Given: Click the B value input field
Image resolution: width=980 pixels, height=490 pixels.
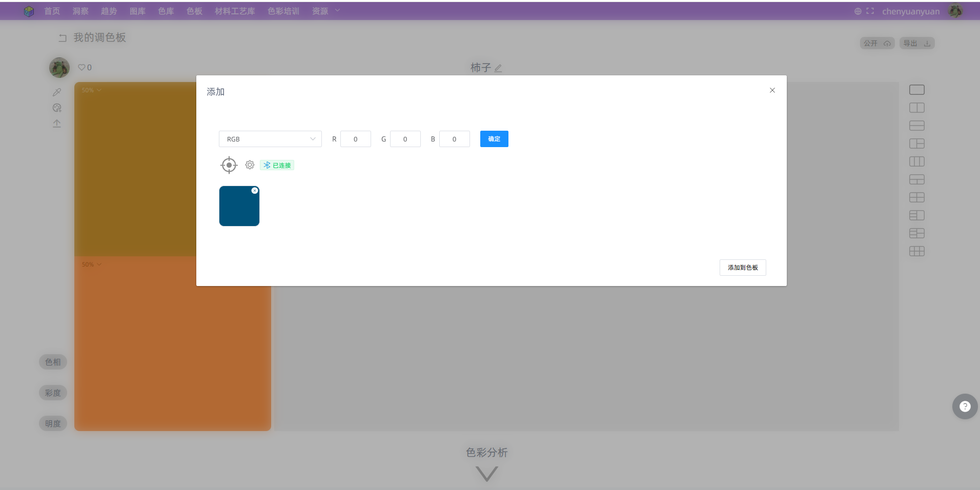Looking at the screenshot, I should point(454,139).
